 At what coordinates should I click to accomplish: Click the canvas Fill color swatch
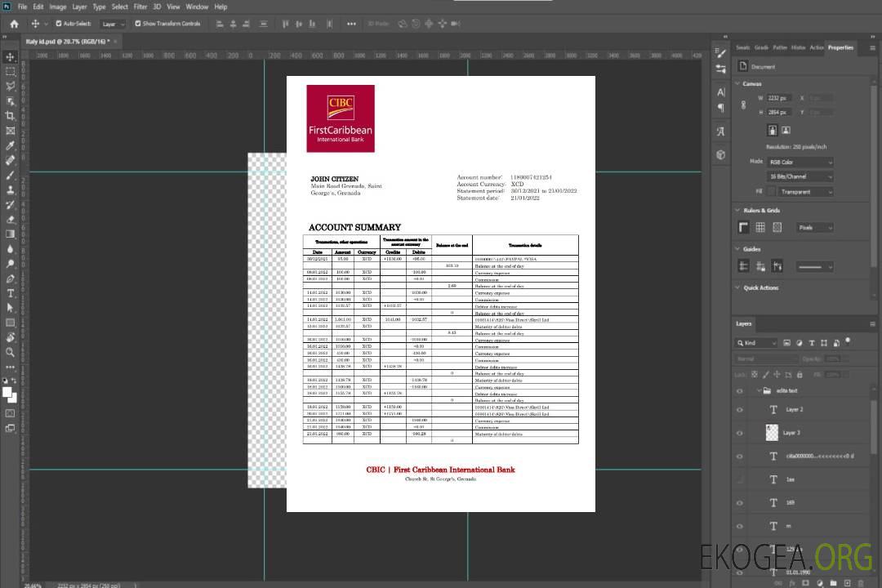[772, 192]
